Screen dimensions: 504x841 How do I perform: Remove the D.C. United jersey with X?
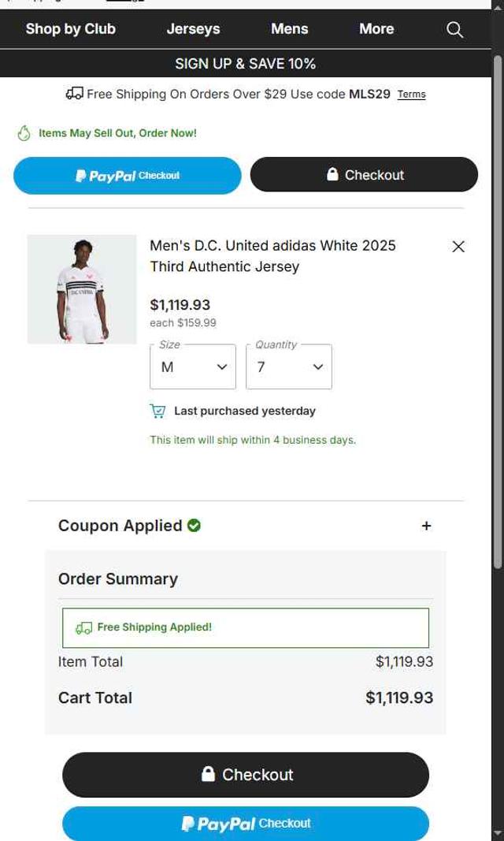point(458,247)
